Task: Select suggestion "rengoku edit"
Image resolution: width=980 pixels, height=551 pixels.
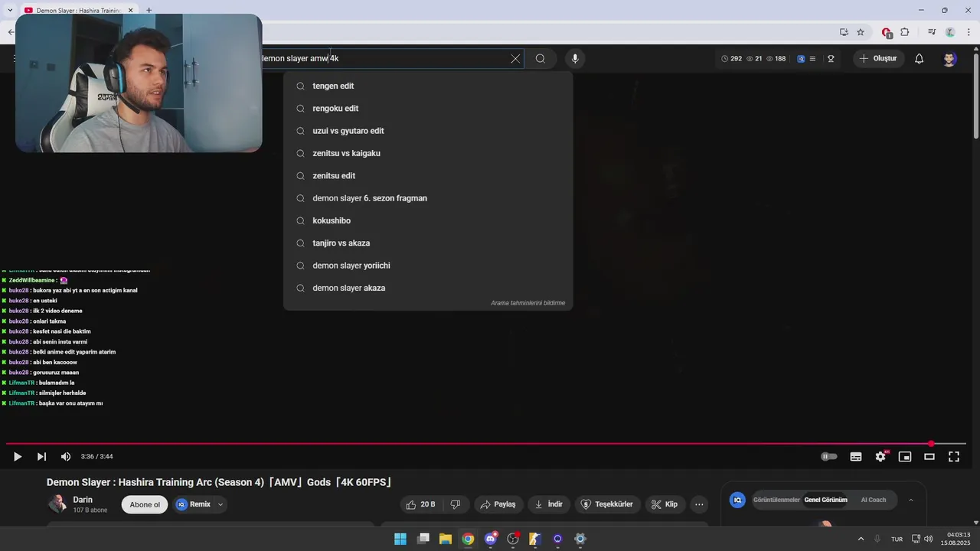Action: click(428, 108)
